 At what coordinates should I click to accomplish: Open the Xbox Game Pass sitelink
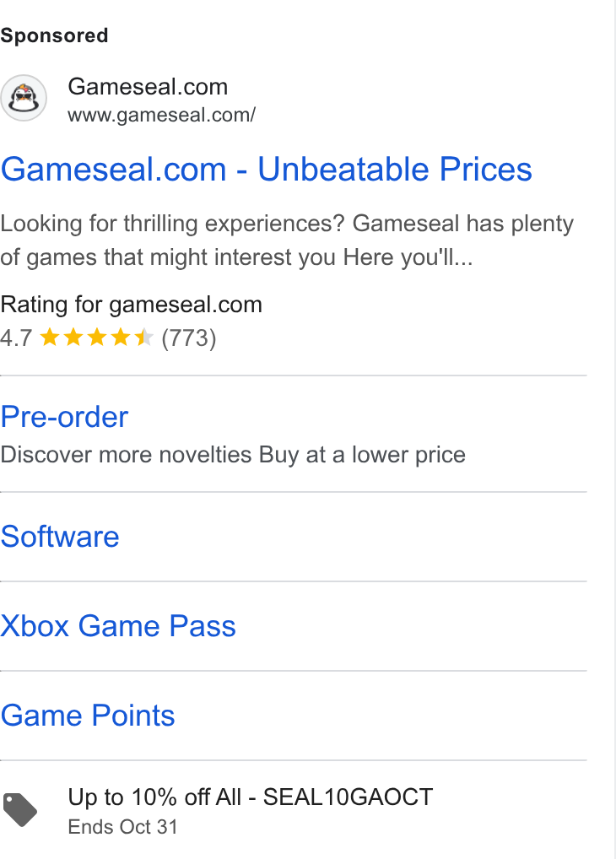point(118,625)
